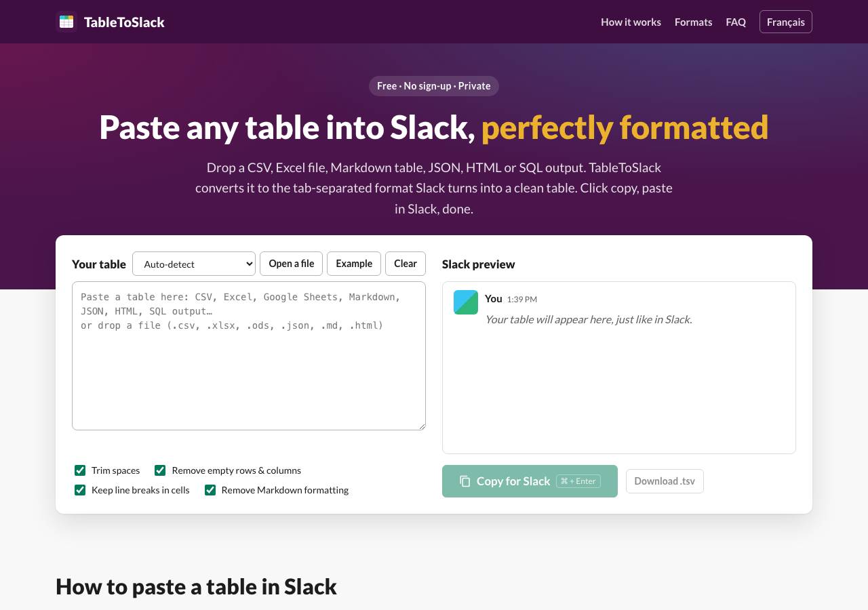Open the FAQ navigation item
Screen dimensions: 868x610
pos(736,22)
